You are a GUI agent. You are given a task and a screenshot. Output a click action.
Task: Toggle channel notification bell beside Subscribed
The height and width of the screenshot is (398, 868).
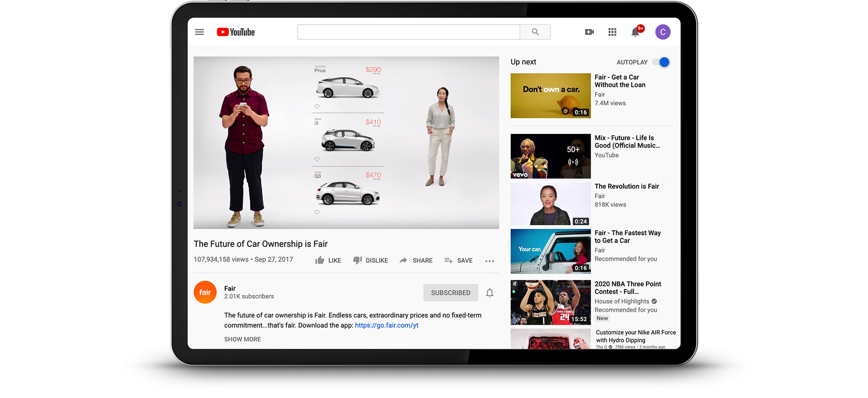click(x=490, y=293)
